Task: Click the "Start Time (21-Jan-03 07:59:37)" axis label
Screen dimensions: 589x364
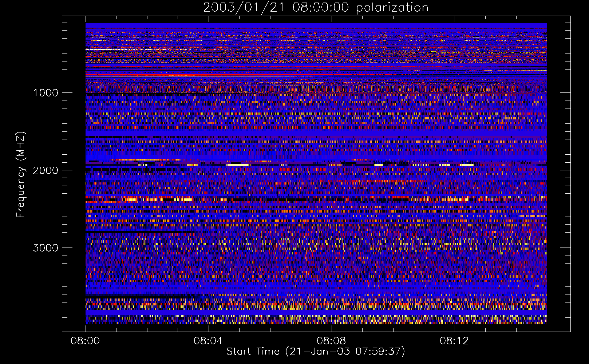Action: 316,352
